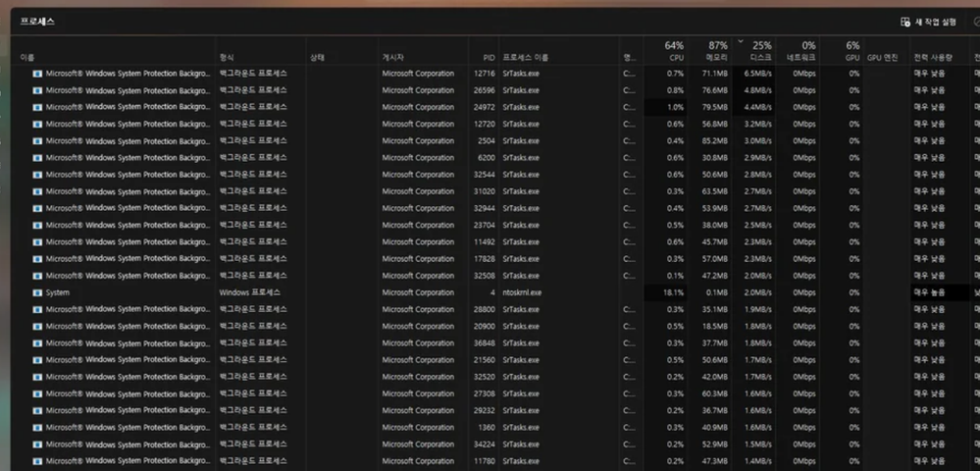Click the process icon in the PID 34224 row

(37, 445)
